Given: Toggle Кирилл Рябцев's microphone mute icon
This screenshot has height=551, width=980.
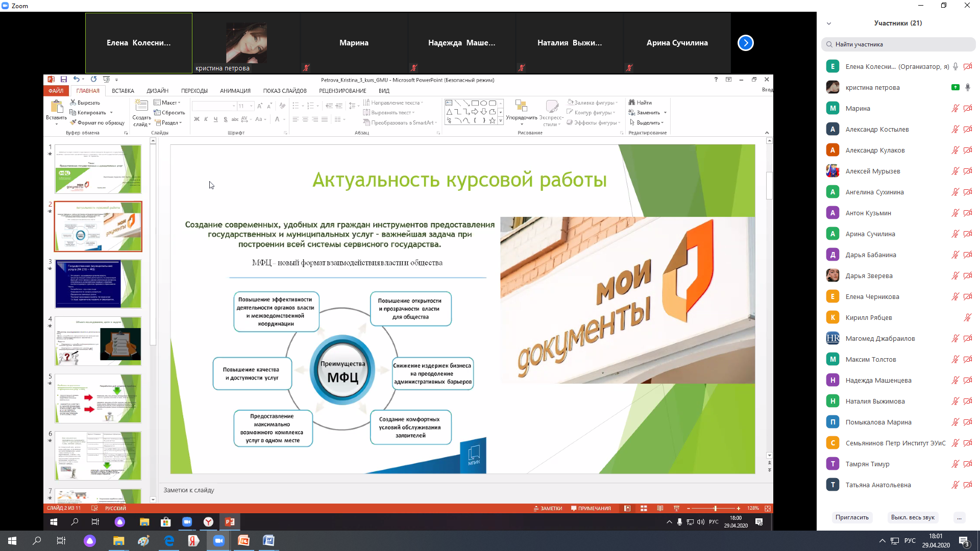Looking at the screenshot, I should [967, 317].
